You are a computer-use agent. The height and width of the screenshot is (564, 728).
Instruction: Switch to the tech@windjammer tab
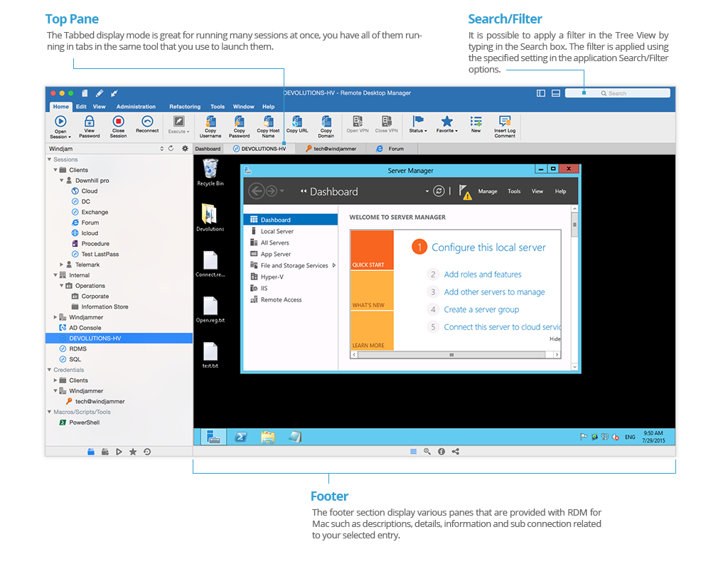pos(331,149)
